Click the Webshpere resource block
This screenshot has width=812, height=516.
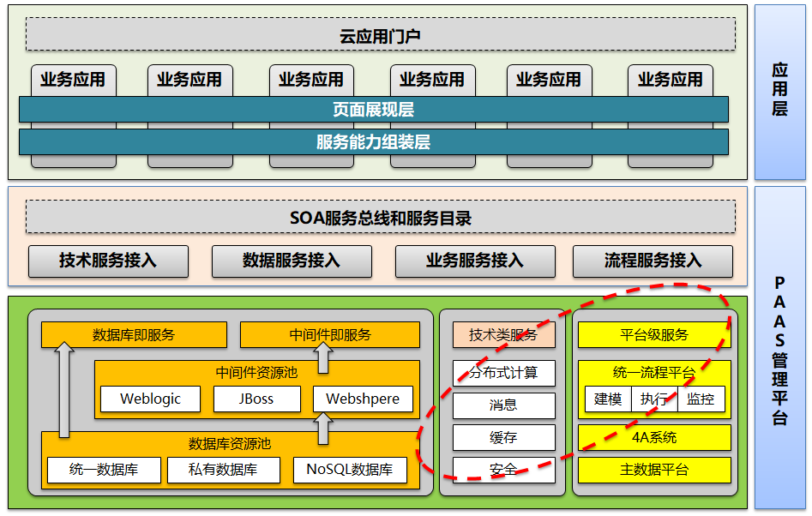(x=364, y=399)
